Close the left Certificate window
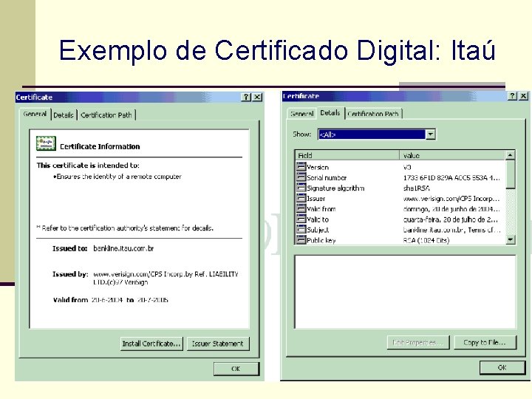532x399 pixels. point(258,97)
